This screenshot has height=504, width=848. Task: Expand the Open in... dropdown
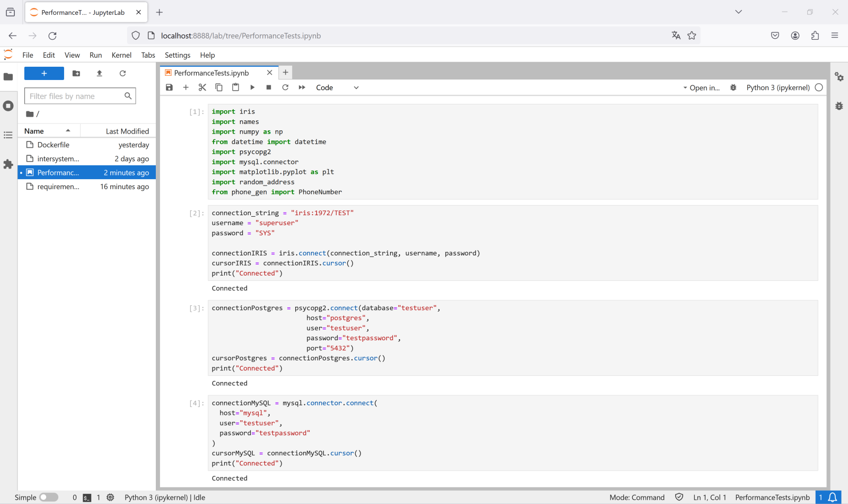(x=701, y=87)
